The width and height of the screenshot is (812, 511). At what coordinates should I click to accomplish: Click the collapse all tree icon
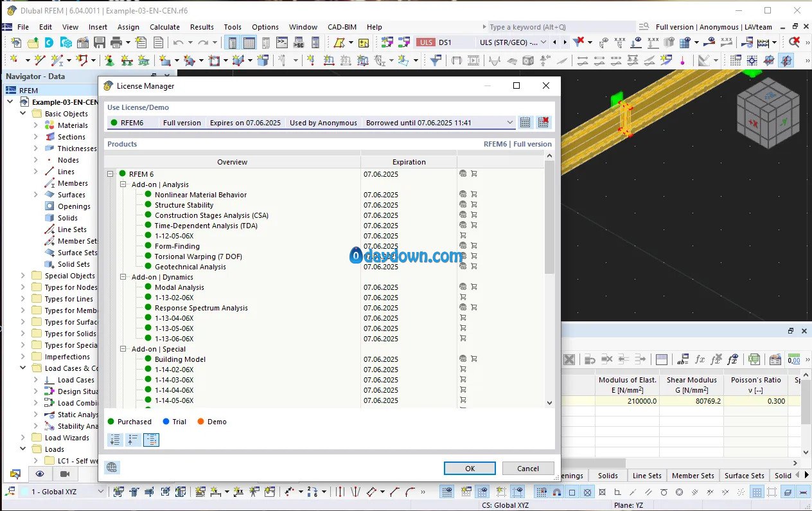133,440
